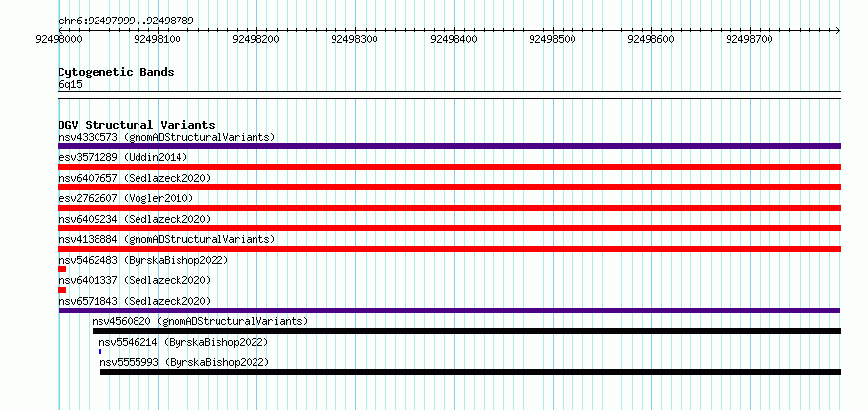Click ruler position 92498700

(750, 39)
